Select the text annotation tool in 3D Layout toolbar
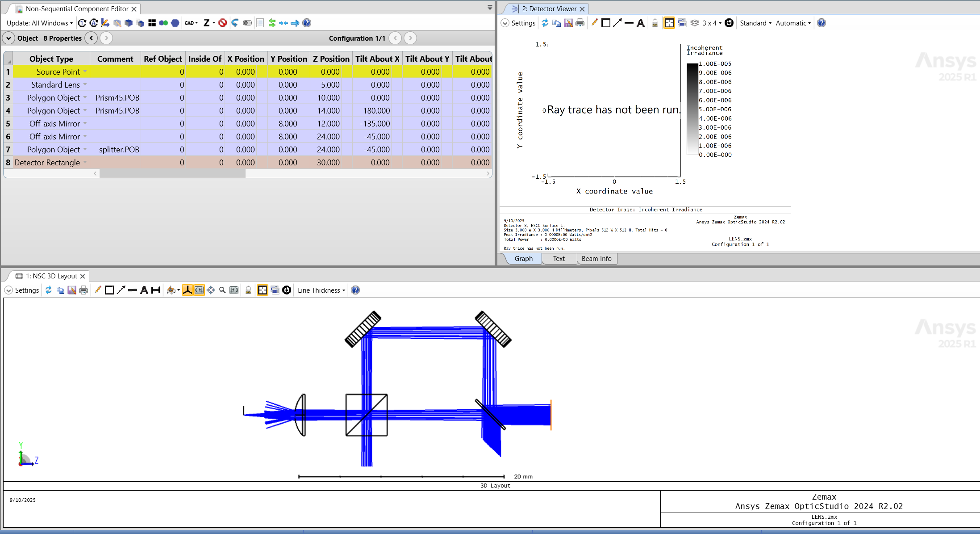This screenshot has width=980, height=534. 144,290
